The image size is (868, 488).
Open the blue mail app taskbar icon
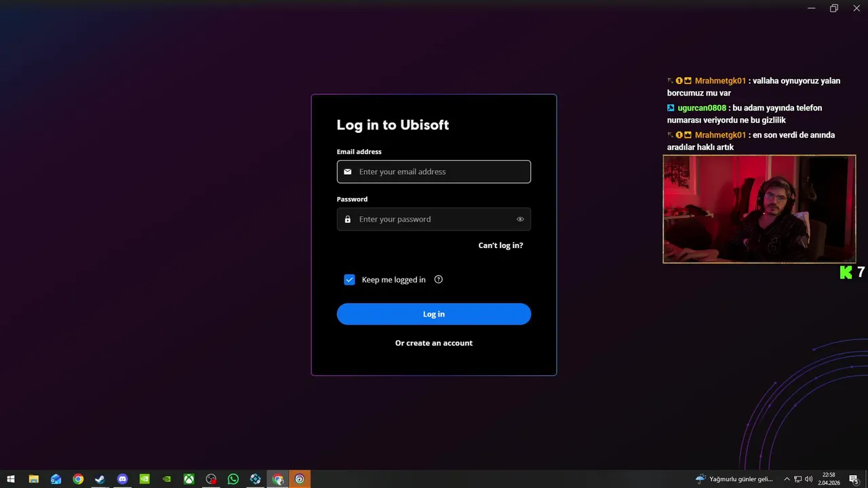[x=56, y=479]
